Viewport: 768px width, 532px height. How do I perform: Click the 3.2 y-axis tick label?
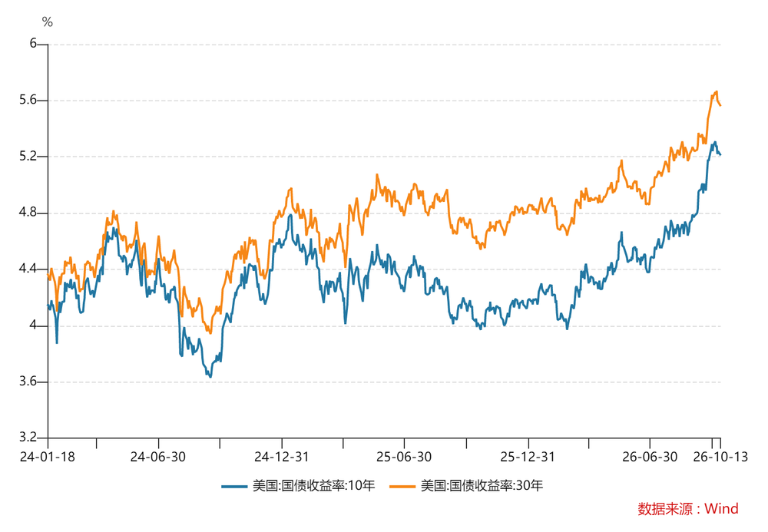(28, 437)
